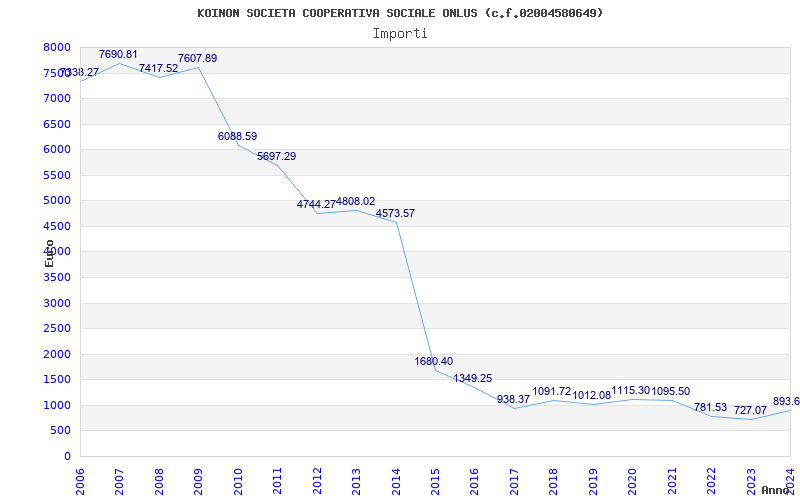800x500 pixels.
Task: Click the 2017 year label on x-axis
Action: pyautogui.click(x=514, y=482)
